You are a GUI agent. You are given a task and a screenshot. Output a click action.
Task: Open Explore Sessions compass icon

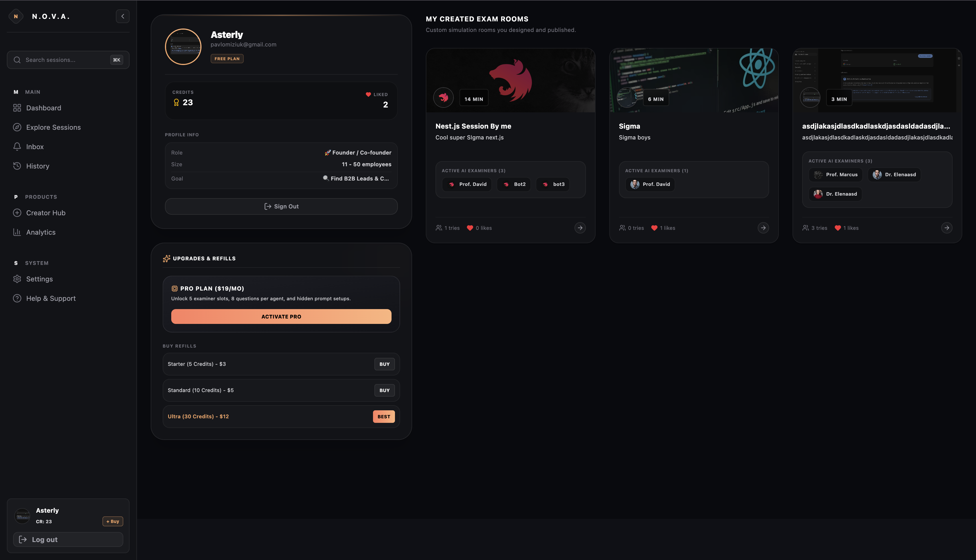[17, 127]
